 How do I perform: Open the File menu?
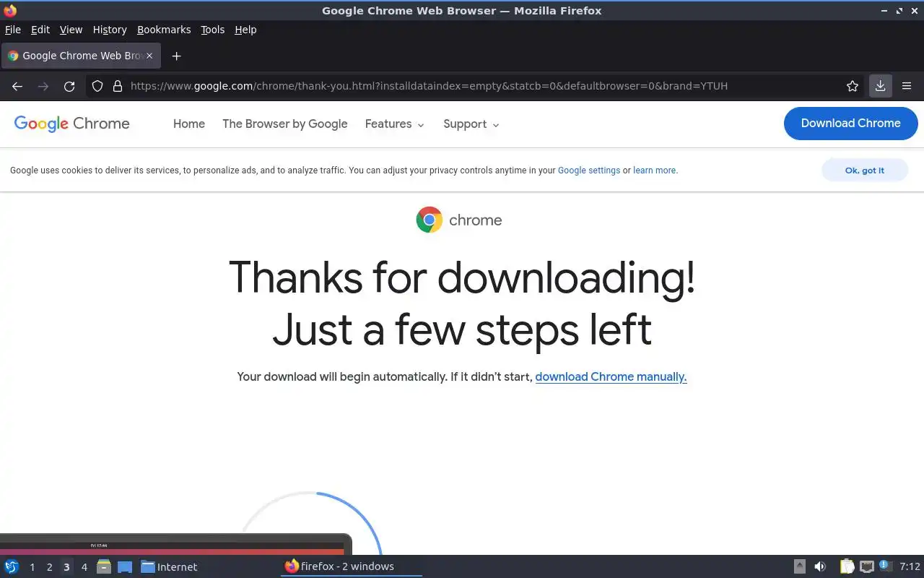[x=13, y=30]
